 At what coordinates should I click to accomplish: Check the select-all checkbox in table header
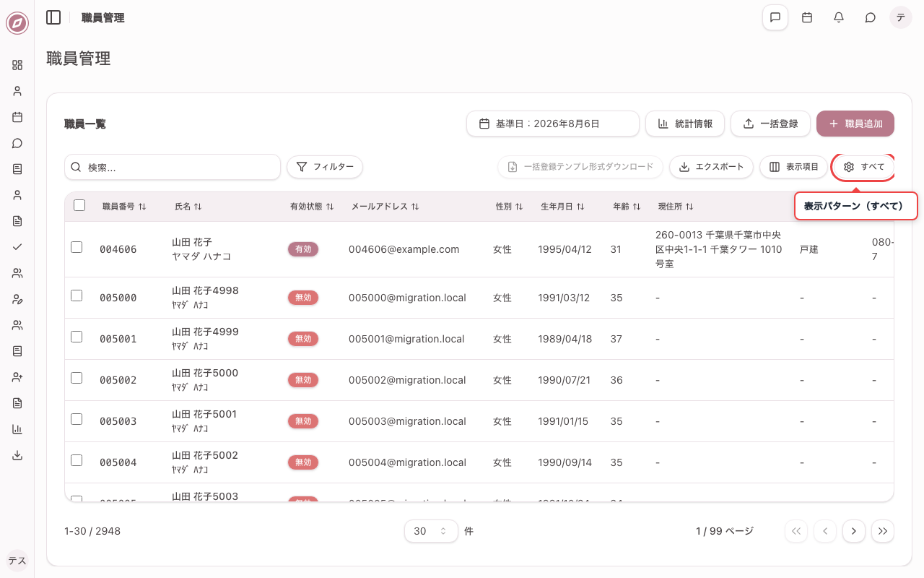tap(79, 205)
